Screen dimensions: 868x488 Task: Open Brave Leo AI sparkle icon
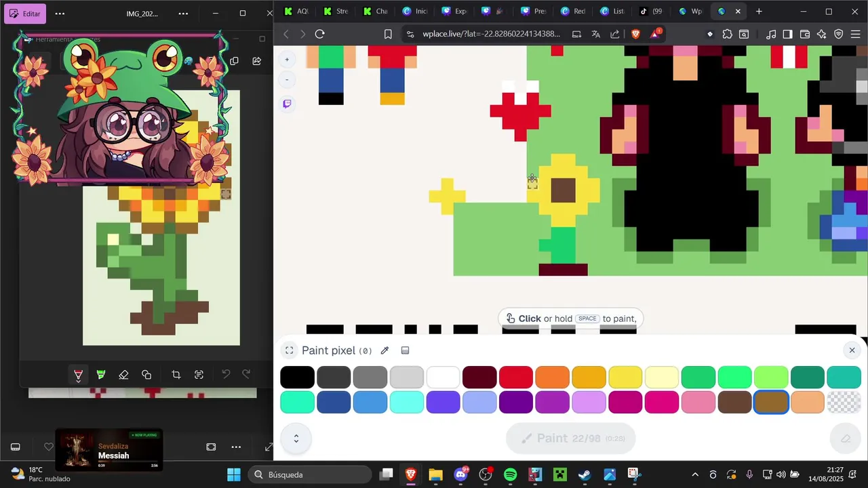tap(822, 34)
